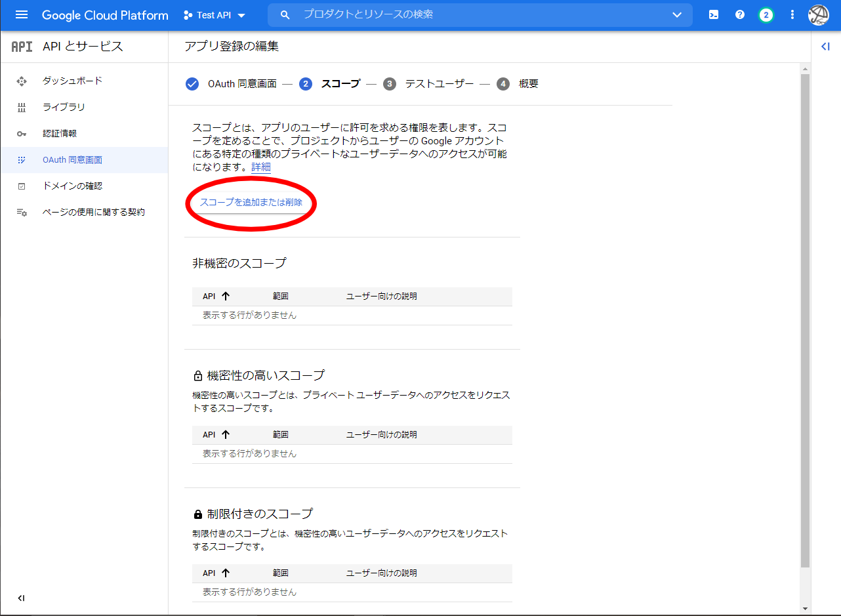Click the scrollbar up arrow
Image resolution: width=841 pixels, height=616 pixels.
click(805, 68)
